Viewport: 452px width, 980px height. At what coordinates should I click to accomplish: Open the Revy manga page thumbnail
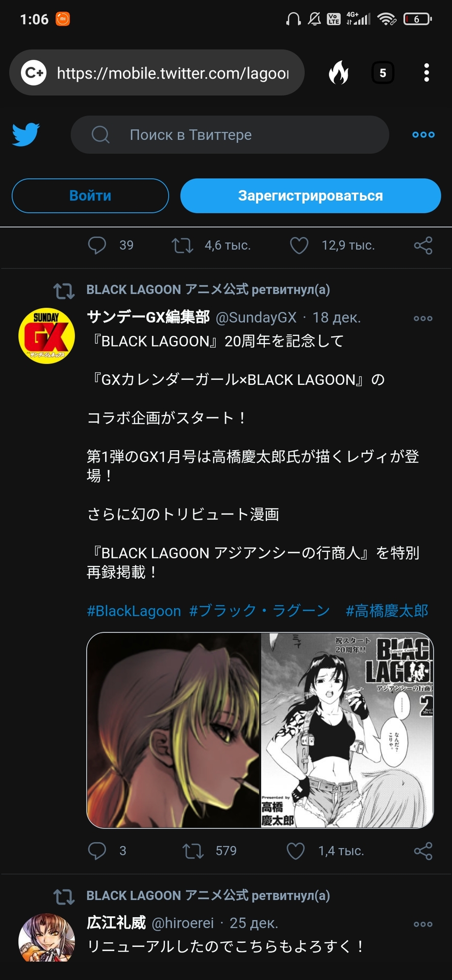[347, 730]
